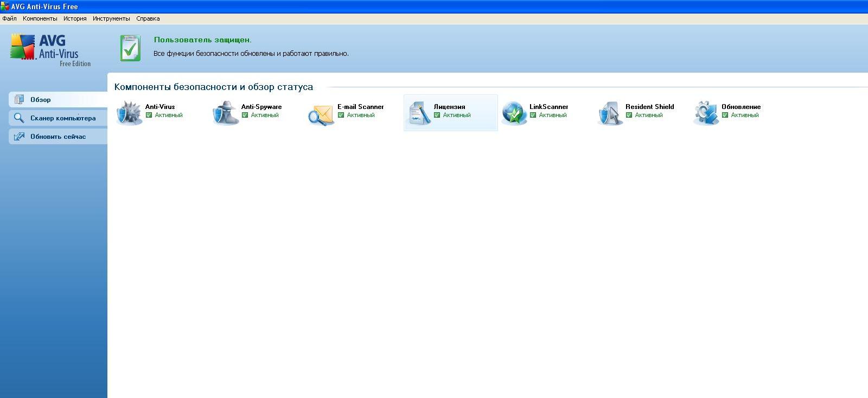Screen dimensions: 868x398
Task: Click the Обновить сейчас sidebar icon
Action: (x=19, y=137)
